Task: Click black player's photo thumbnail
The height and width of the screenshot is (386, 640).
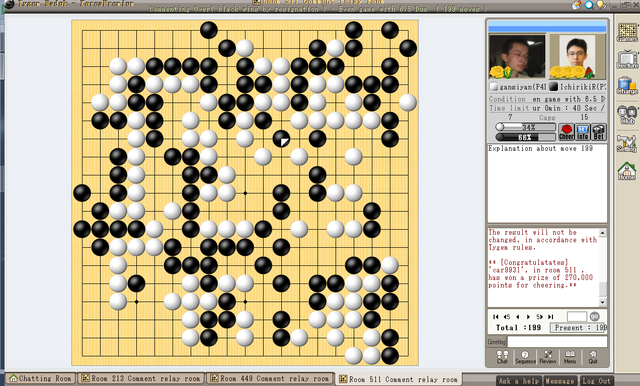Action: point(578,56)
